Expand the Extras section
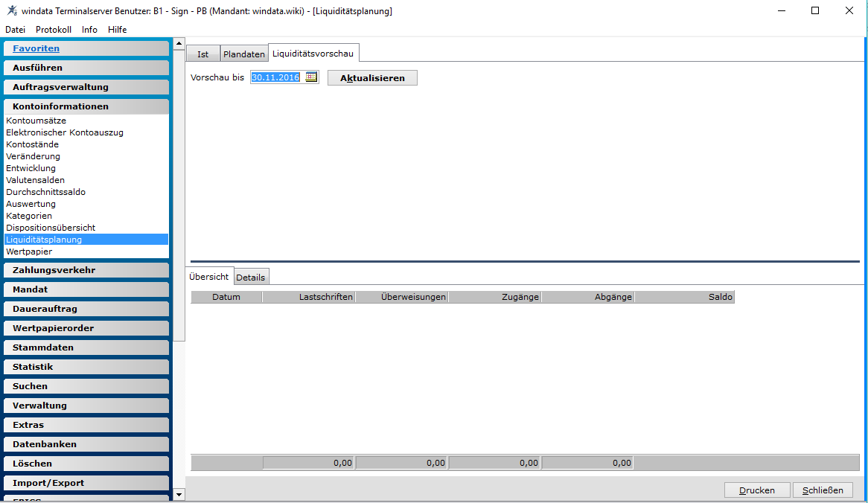The image size is (868, 503). (x=86, y=425)
